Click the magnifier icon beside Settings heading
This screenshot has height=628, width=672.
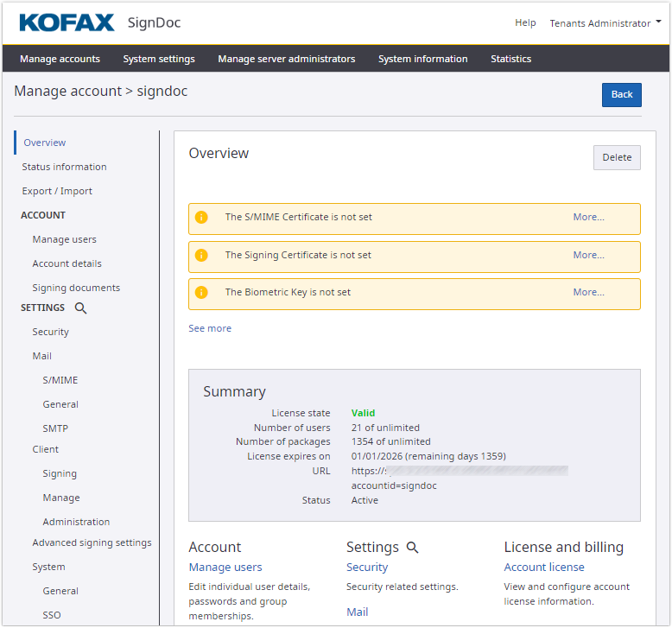413,548
